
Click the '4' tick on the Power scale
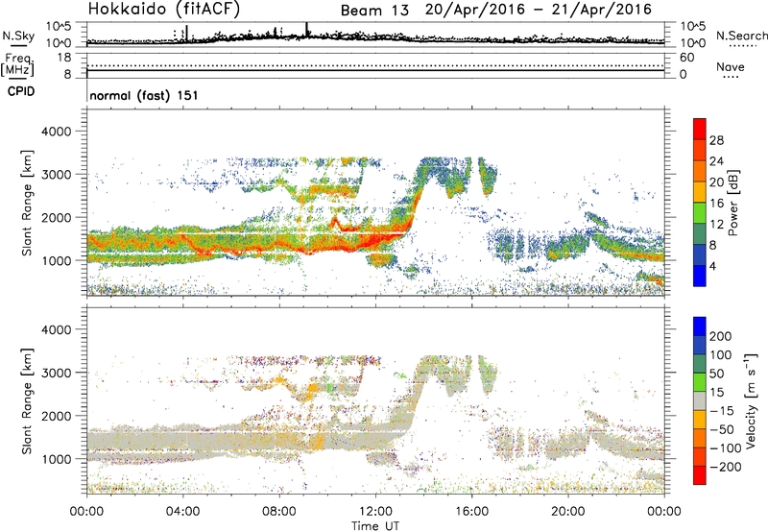(x=712, y=266)
